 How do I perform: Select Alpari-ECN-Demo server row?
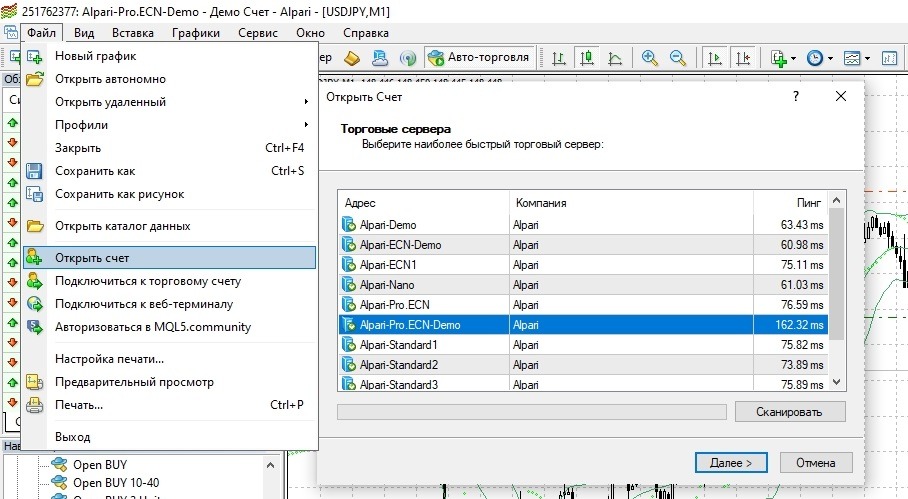tap(583, 245)
